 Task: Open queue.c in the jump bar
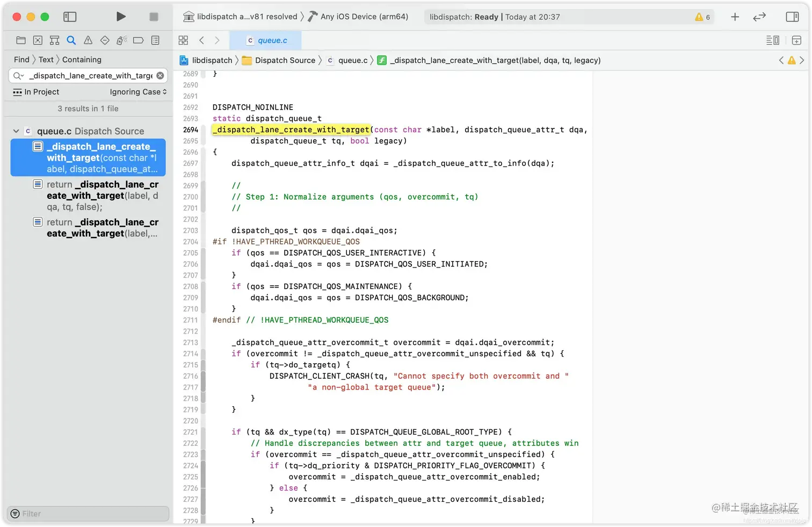347,60
